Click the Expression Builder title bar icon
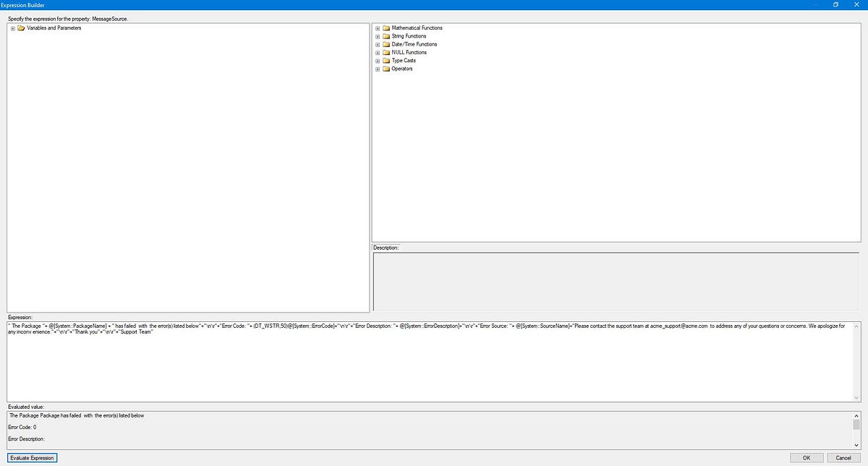Image resolution: width=868 pixels, height=466 pixels. pyautogui.click(x=5, y=5)
